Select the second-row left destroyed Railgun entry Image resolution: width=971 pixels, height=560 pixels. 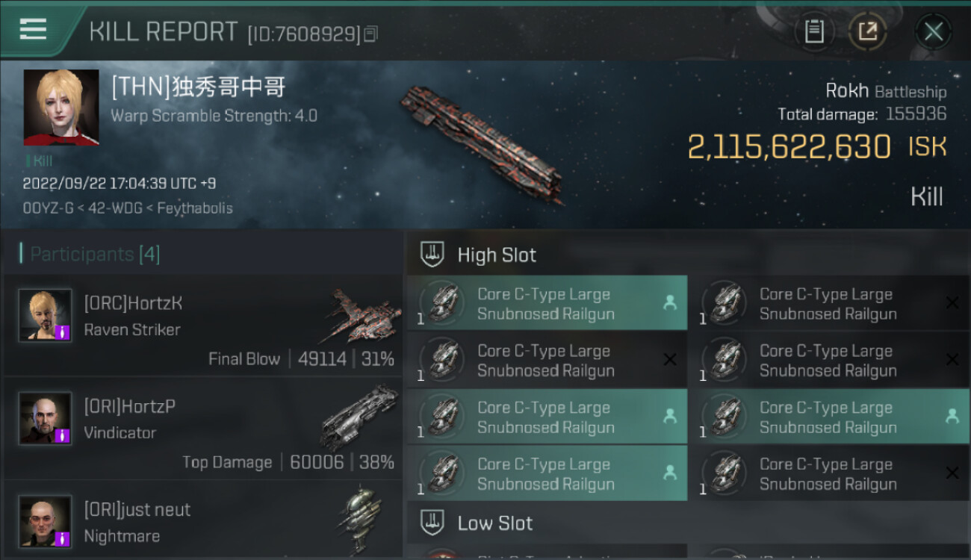pyautogui.click(x=547, y=360)
